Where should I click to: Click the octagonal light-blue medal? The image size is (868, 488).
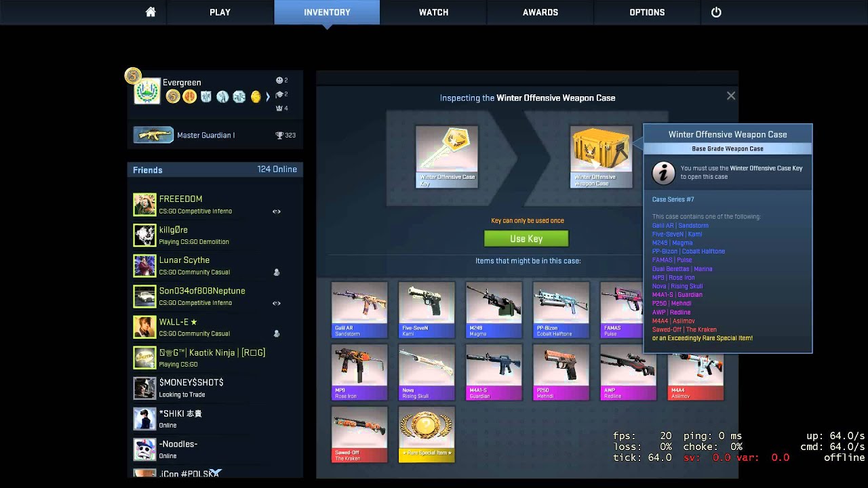click(x=239, y=97)
